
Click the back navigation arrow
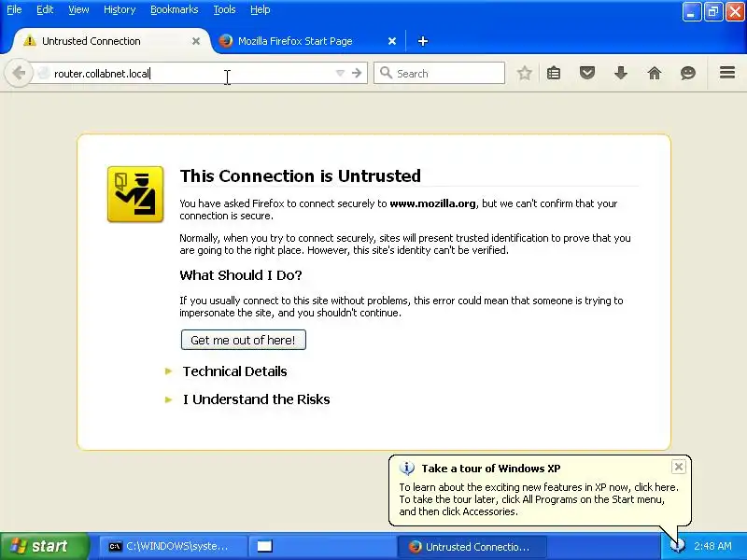coord(19,73)
